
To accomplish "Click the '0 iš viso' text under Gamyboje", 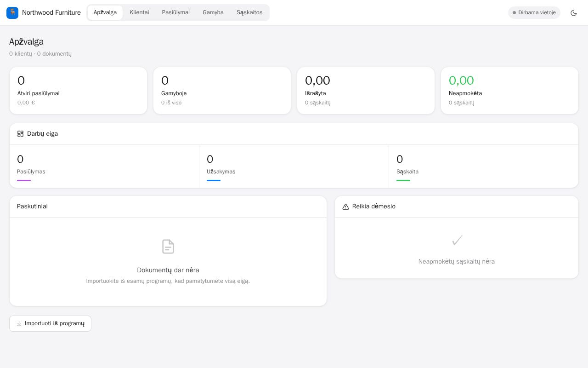I will [171, 103].
